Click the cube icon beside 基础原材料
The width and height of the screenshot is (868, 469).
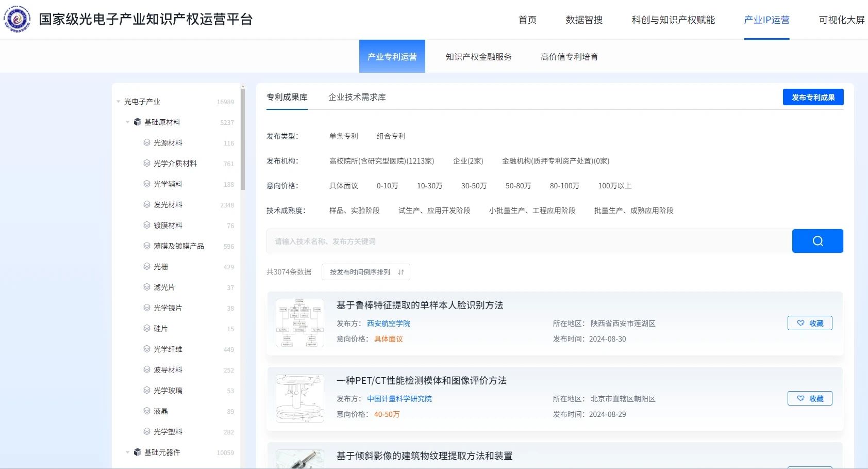pyautogui.click(x=138, y=122)
